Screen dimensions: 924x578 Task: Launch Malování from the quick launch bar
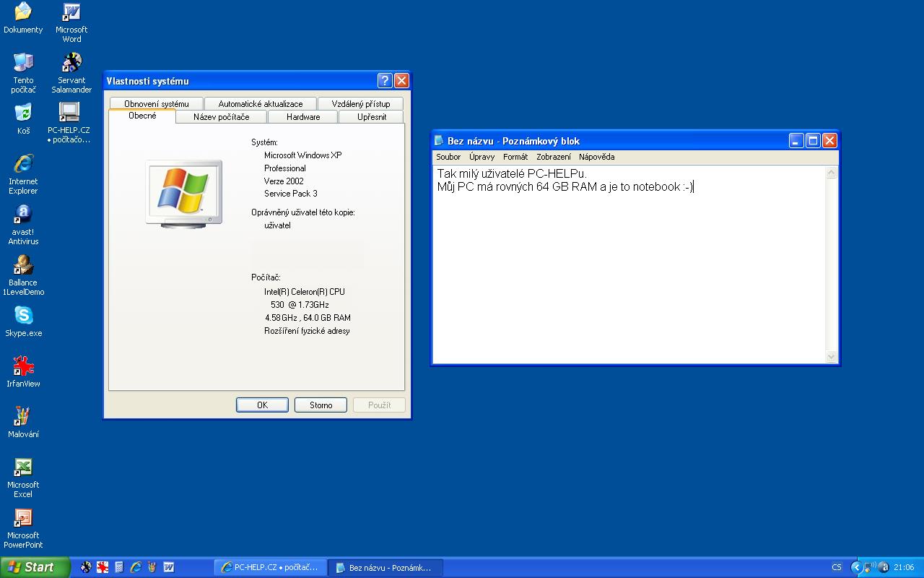pos(152,567)
